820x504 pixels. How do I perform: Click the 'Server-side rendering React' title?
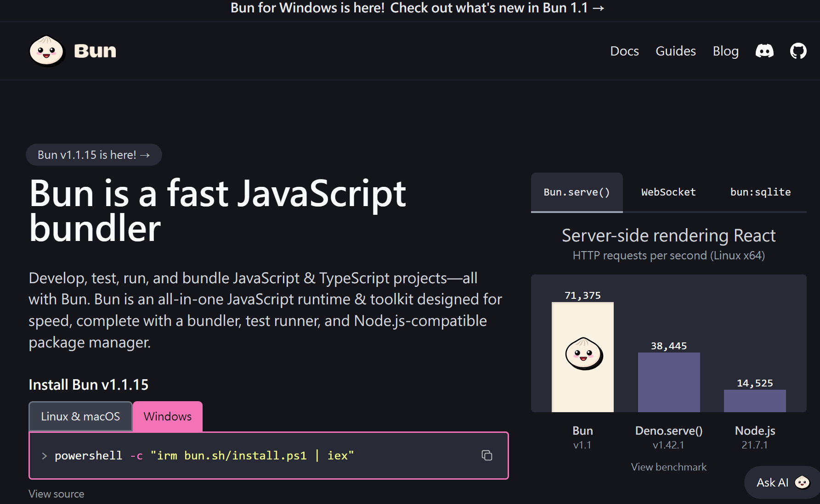click(669, 235)
